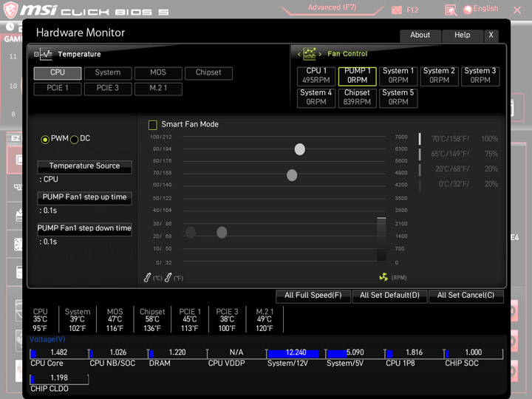Select the DC radio button
The width and height of the screenshot is (532, 399).
coord(74,140)
